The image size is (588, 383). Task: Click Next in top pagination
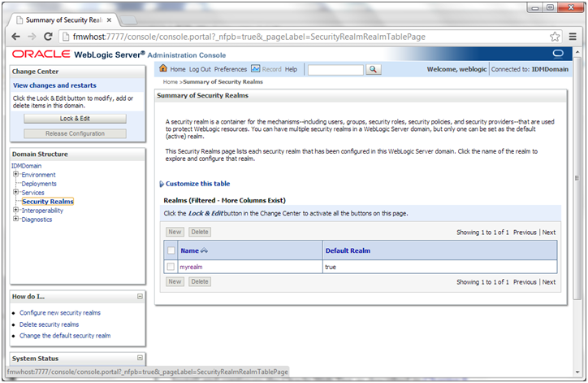pyautogui.click(x=549, y=233)
